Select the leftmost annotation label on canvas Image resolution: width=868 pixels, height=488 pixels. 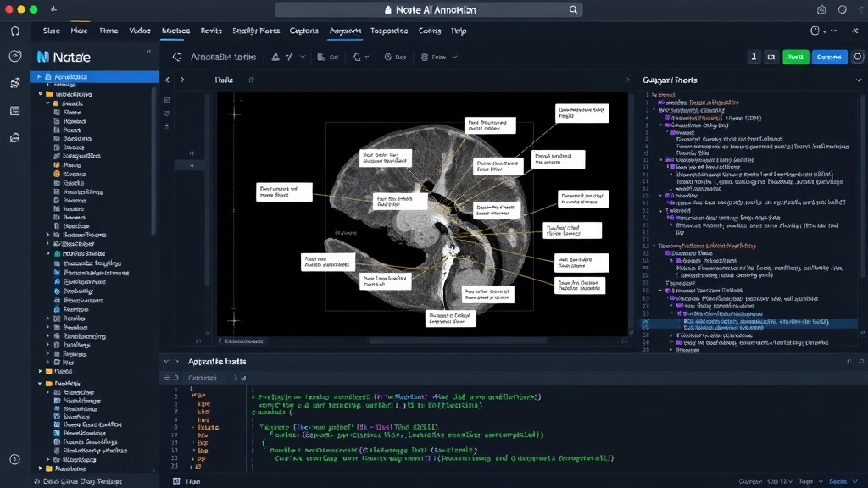click(284, 192)
